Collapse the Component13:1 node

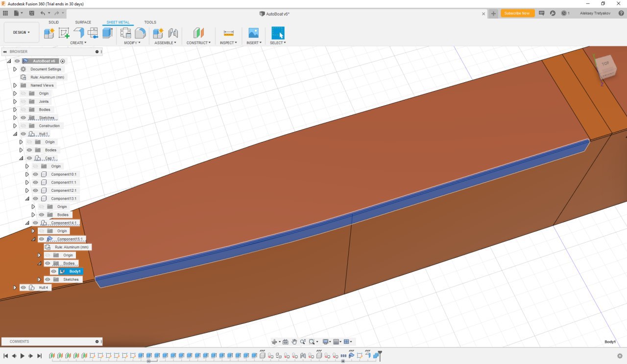tap(27, 199)
